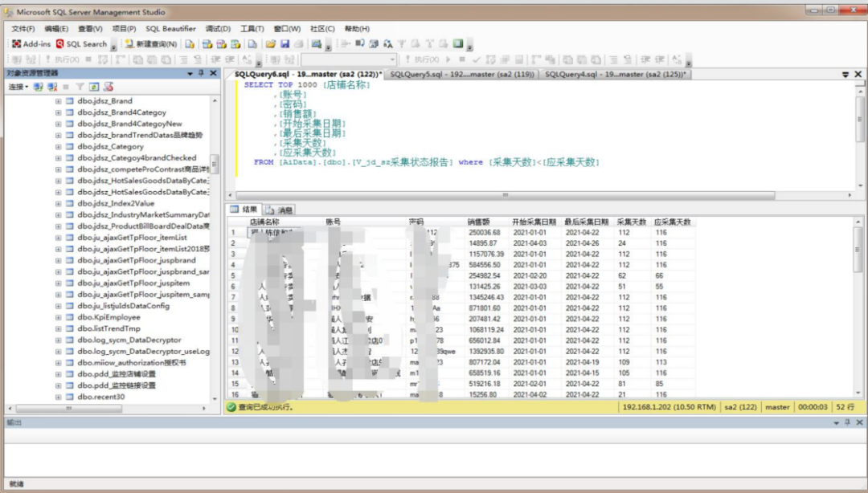Click the New Query (新建查询) toolbar button

click(151, 44)
